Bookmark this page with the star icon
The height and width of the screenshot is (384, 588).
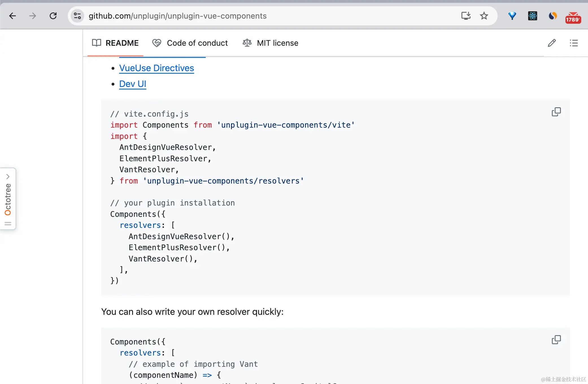tap(484, 16)
